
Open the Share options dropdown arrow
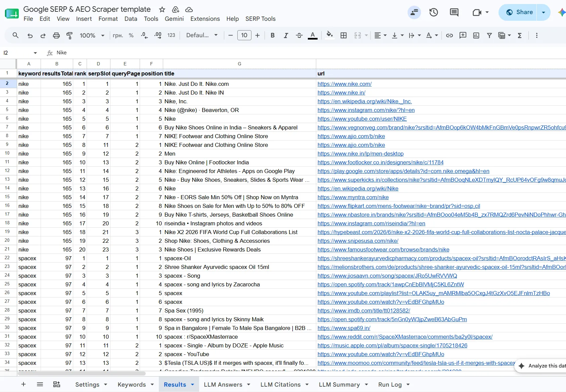pyautogui.click(x=544, y=12)
